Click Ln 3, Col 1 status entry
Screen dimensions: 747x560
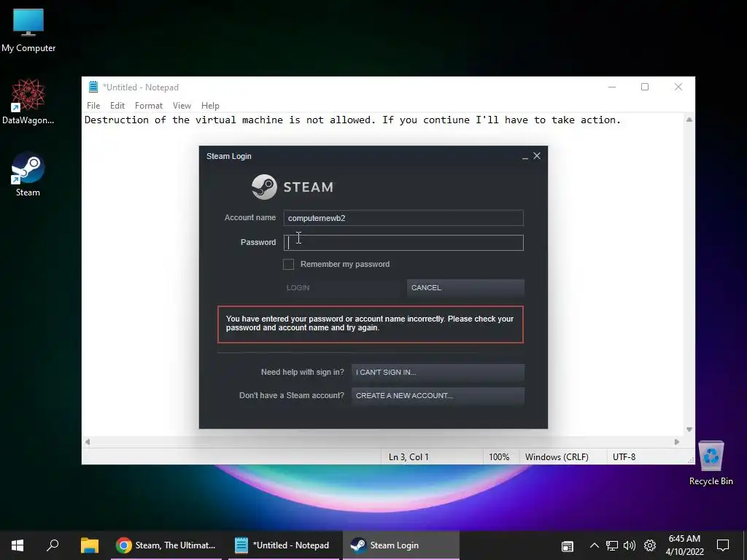tap(409, 457)
